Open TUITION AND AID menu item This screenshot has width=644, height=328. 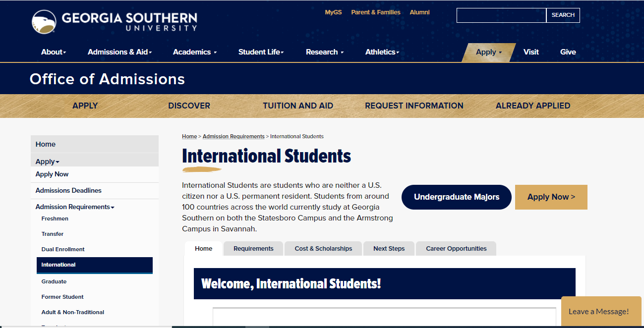coord(298,106)
